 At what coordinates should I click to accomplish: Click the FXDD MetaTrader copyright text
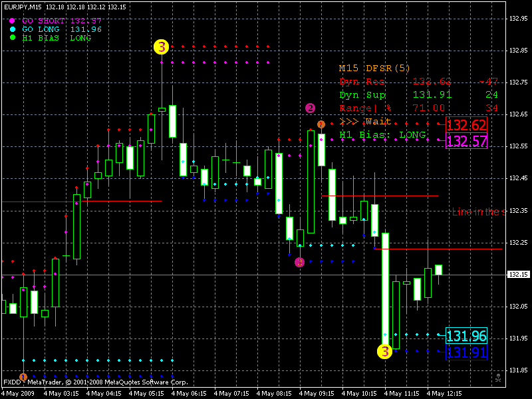[x=96, y=382]
